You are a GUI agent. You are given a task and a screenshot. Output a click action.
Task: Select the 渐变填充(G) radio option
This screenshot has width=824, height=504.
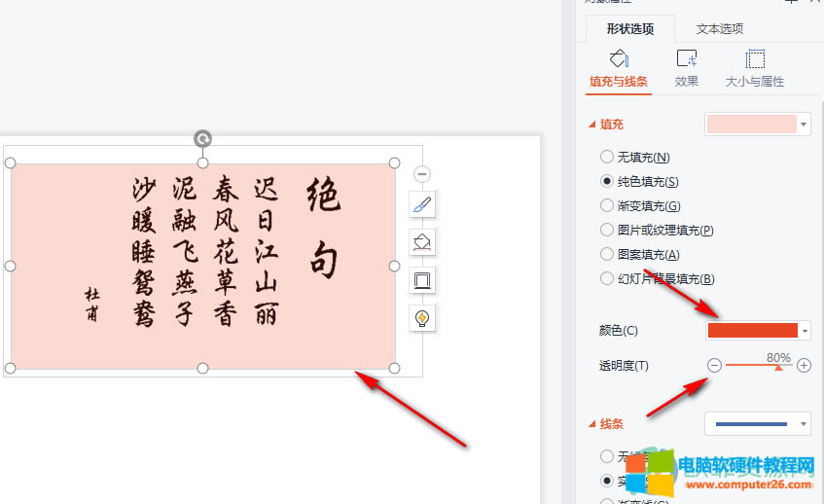click(x=606, y=205)
